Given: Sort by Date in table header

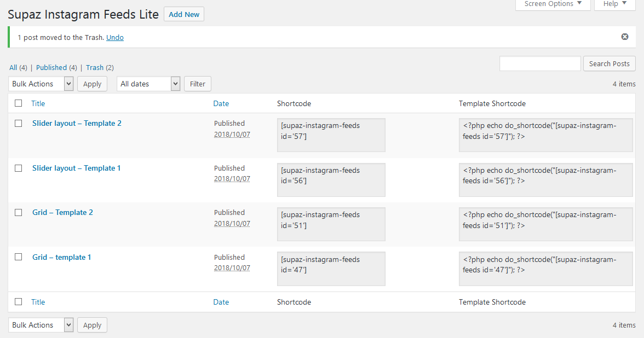Looking at the screenshot, I should tap(221, 104).
